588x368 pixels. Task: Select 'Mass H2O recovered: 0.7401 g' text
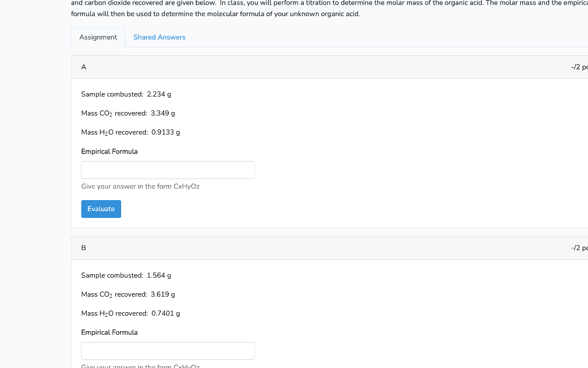(130, 313)
